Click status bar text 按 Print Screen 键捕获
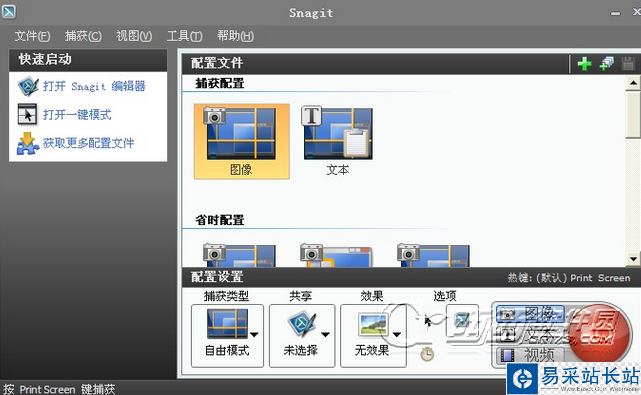Image resolution: width=641 pixels, height=395 pixels. point(59,389)
